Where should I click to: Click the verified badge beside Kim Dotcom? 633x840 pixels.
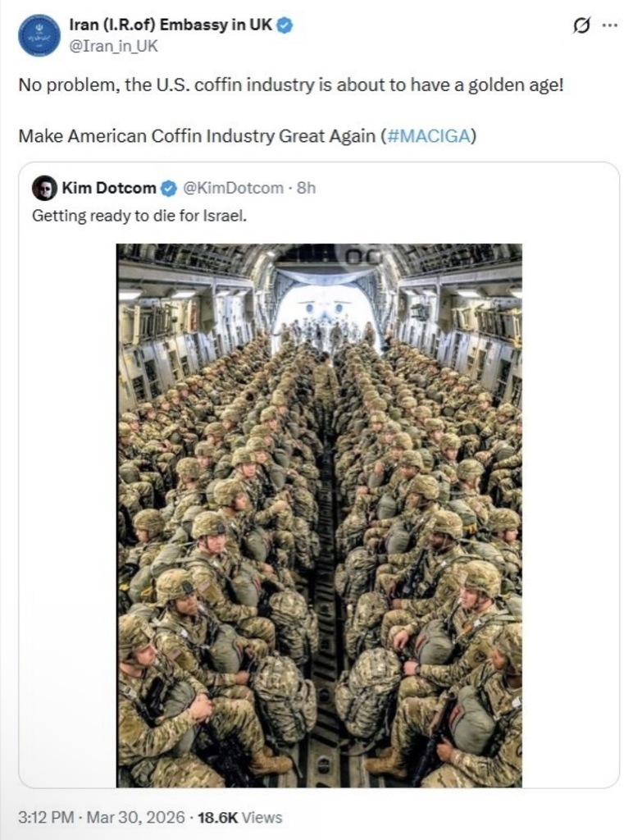[168, 189]
